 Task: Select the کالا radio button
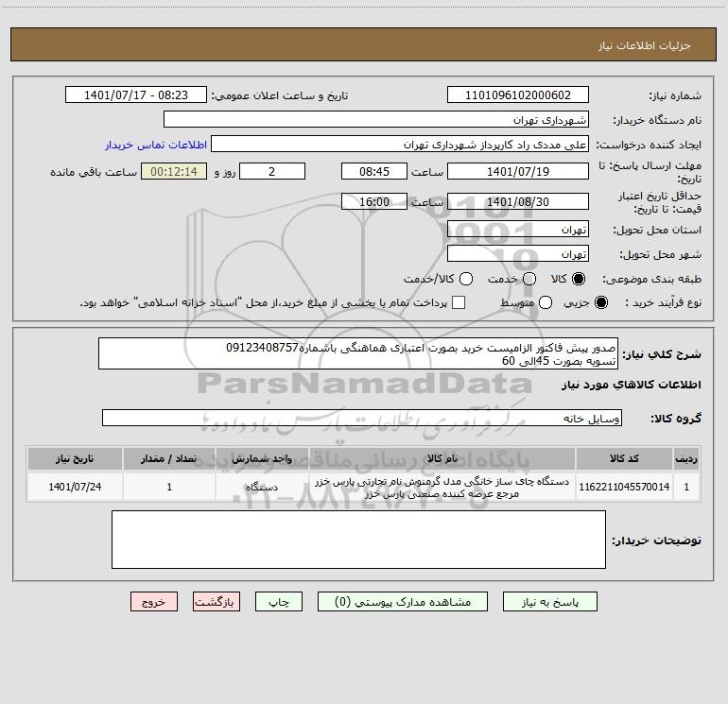579,279
